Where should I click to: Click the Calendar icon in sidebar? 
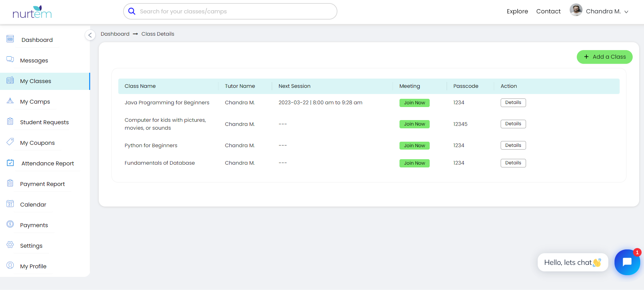tap(10, 204)
